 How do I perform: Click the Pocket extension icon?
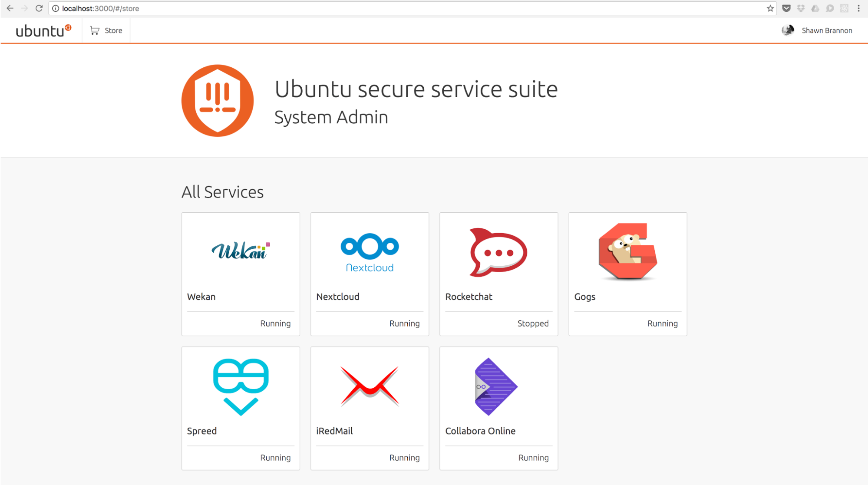pos(786,8)
